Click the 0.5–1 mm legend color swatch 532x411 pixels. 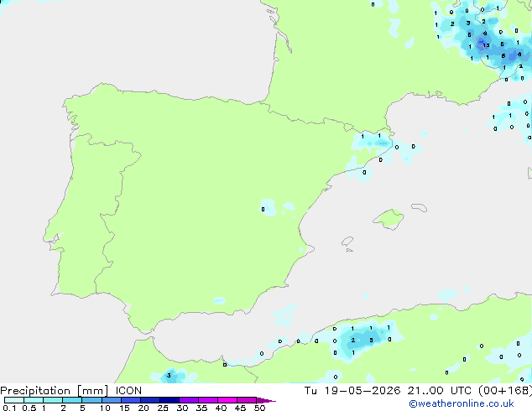[34, 400]
